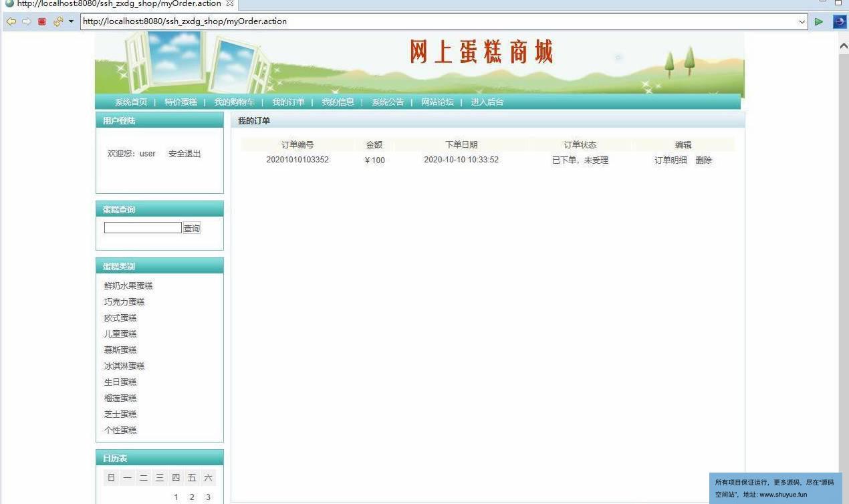Click the 网上蛋糕商城 site title banner

481,51
